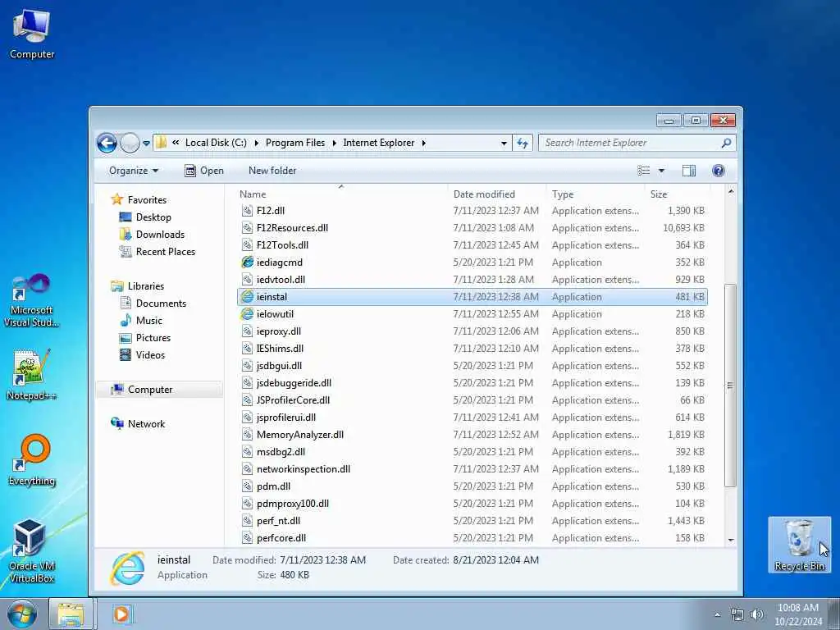Screen dimensions: 840x630
Task: Click the F12.dll file icon
Action: pos(247,211)
